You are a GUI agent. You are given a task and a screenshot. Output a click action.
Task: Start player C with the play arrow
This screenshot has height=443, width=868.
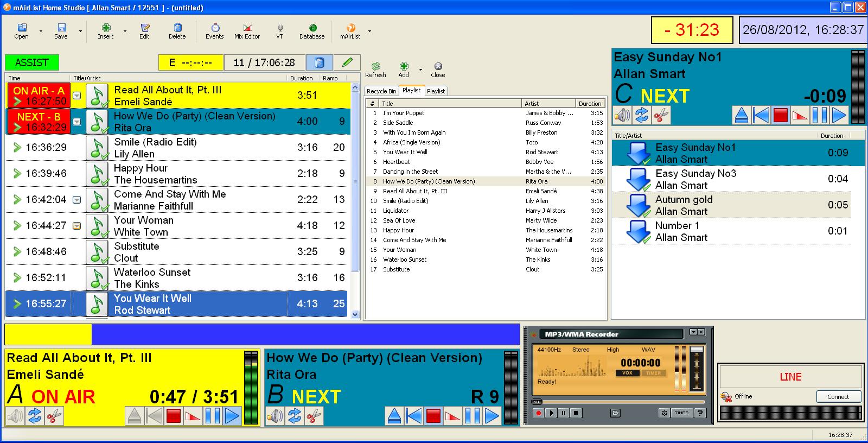tap(839, 115)
